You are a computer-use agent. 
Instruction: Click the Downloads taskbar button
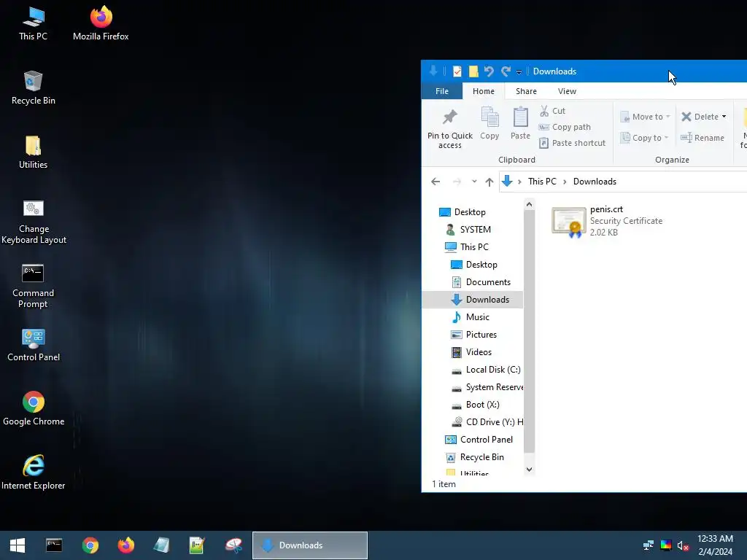point(309,545)
